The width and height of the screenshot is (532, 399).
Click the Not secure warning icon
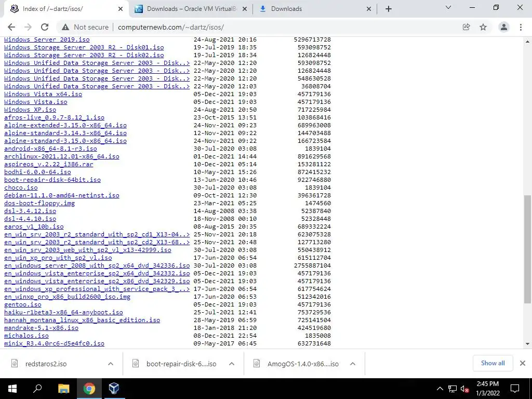(x=65, y=27)
